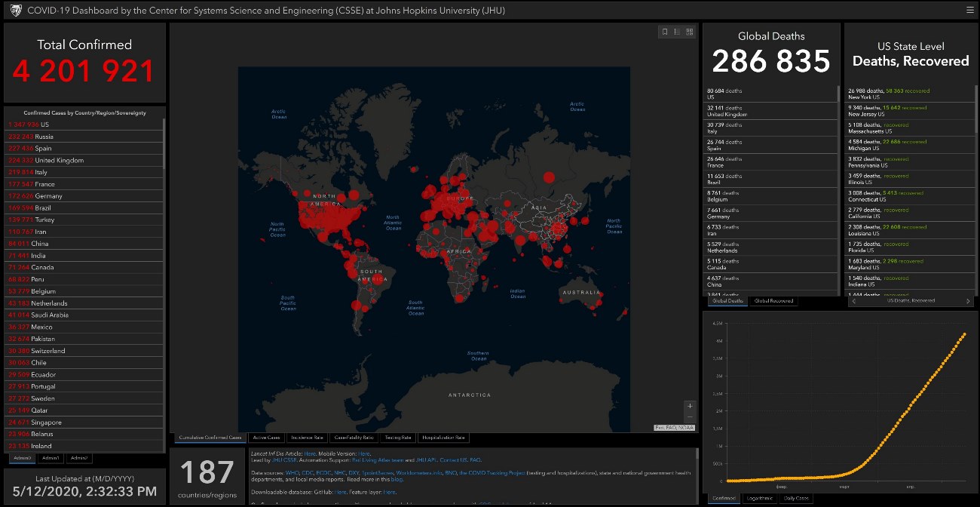Zoom in on the map with plus button
This screenshot has height=507, width=980.
coord(690,406)
